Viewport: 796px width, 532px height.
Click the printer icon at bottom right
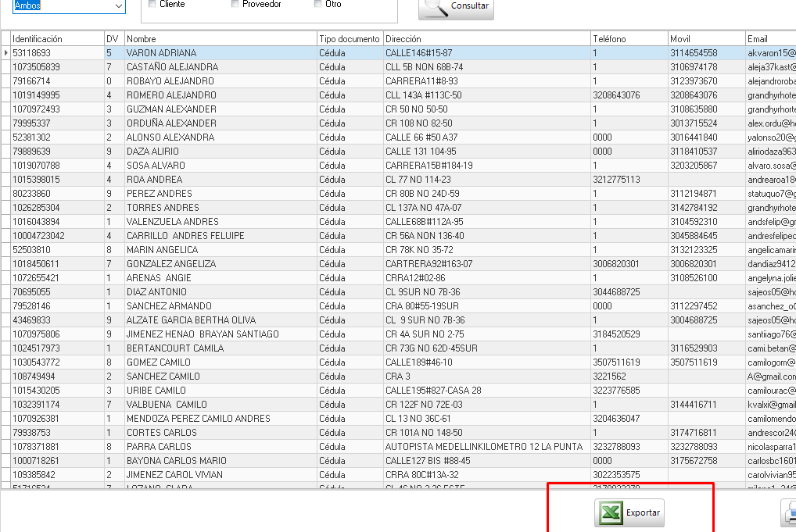point(790,513)
